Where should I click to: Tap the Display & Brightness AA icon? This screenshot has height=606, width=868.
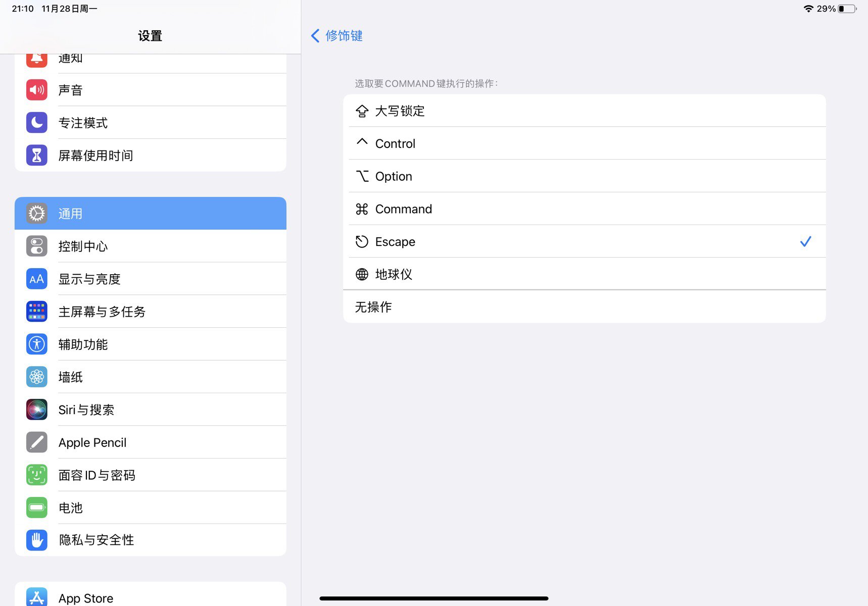tap(36, 279)
